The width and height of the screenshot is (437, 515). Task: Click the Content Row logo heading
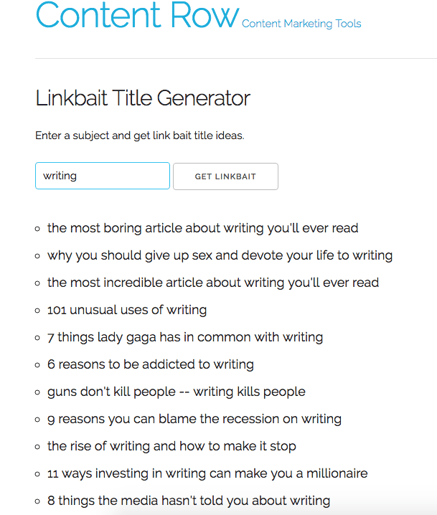(x=137, y=15)
